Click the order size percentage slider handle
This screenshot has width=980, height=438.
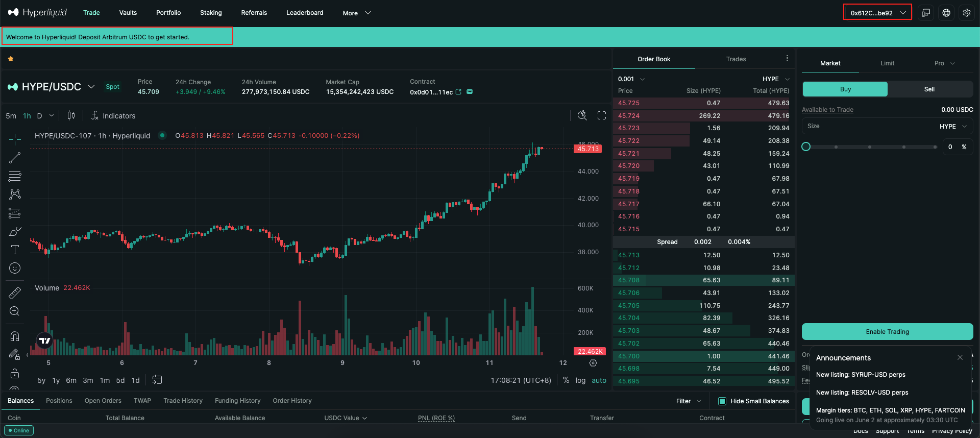[x=806, y=147]
